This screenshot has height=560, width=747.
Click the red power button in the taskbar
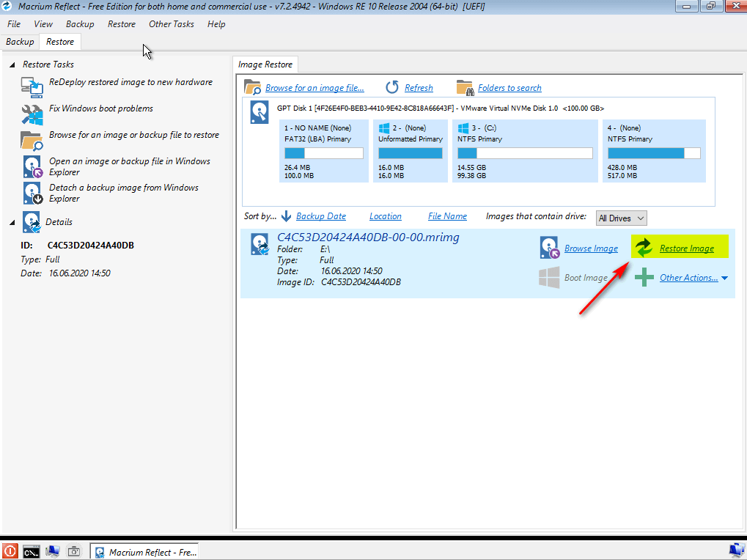(10, 551)
